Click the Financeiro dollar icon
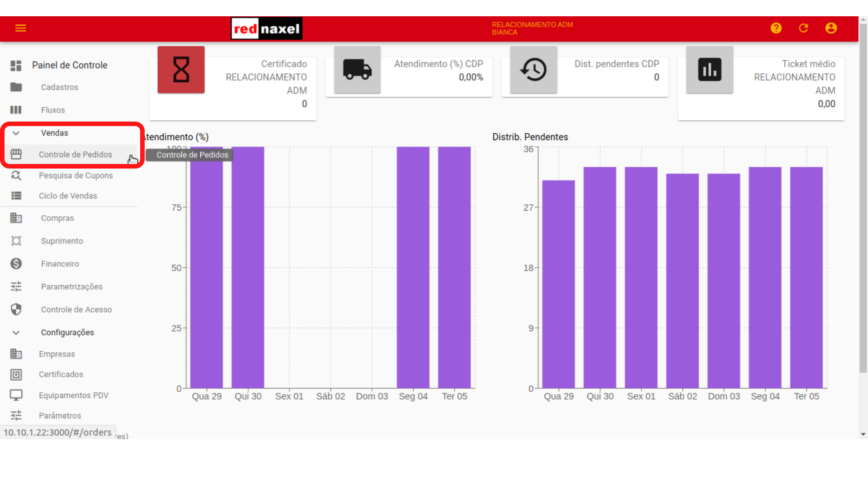Image resolution: width=868 pixels, height=488 pixels. pos(16,263)
